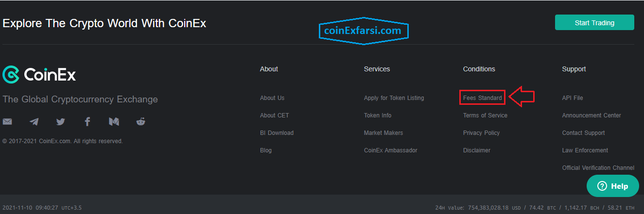The height and width of the screenshot is (214, 644).
Task: Click the Twitter bird icon
Action: click(60, 121)
